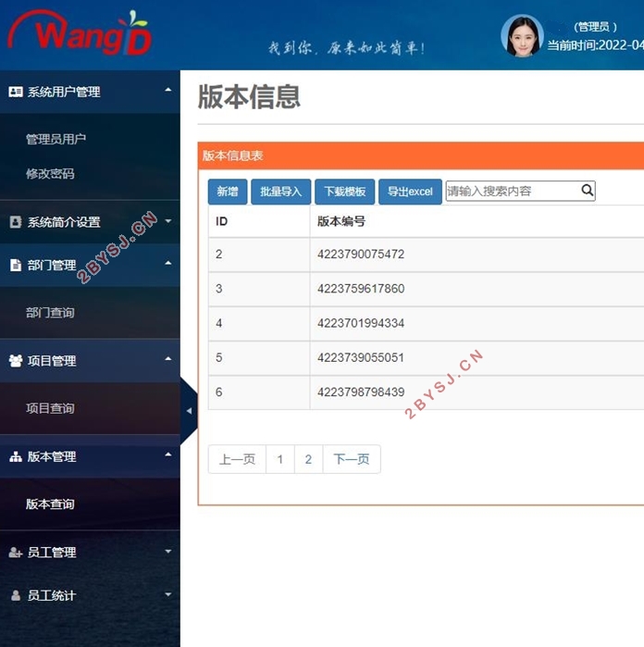
Task: Open 版本查询 menu item
Action: [x=50, y=504]
